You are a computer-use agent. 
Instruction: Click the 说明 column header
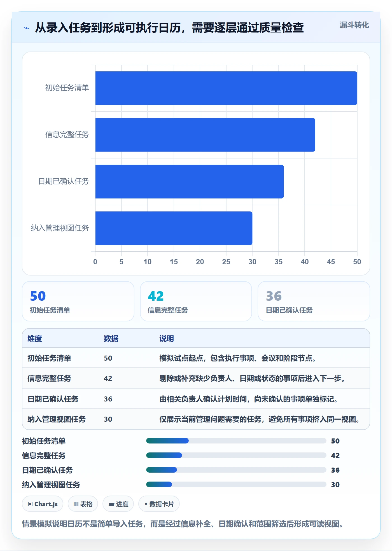167,338
